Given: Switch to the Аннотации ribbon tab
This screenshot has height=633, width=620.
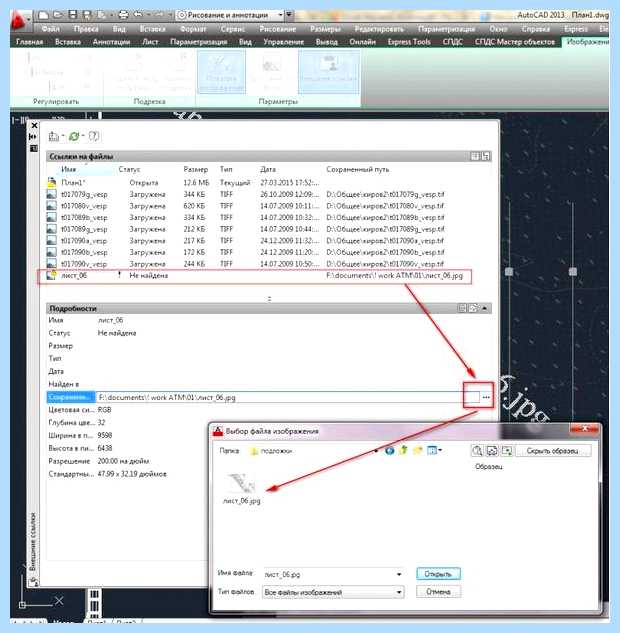Looking at the screenshot, I should point(111,42).
